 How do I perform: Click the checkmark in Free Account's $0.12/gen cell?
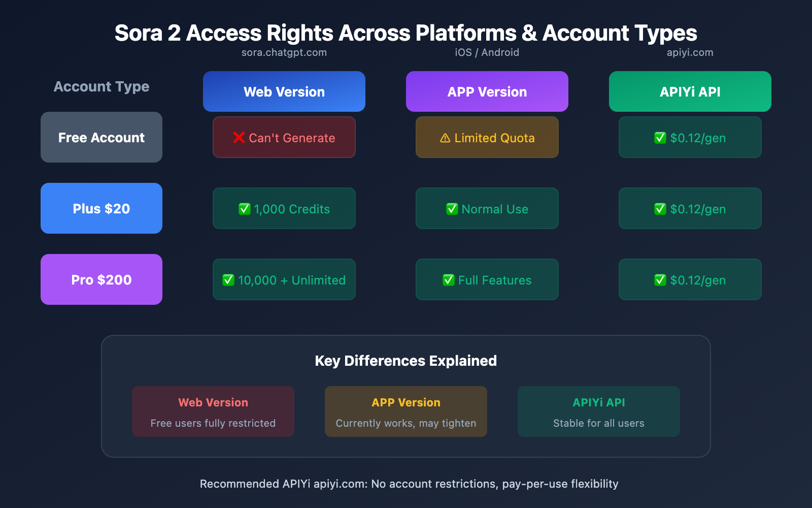click(660, 138)
